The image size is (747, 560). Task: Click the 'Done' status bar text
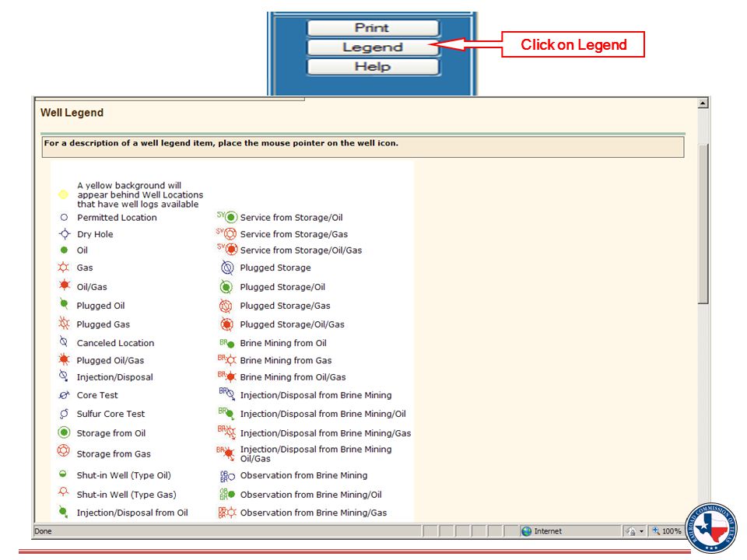click(x=43, y=531)
